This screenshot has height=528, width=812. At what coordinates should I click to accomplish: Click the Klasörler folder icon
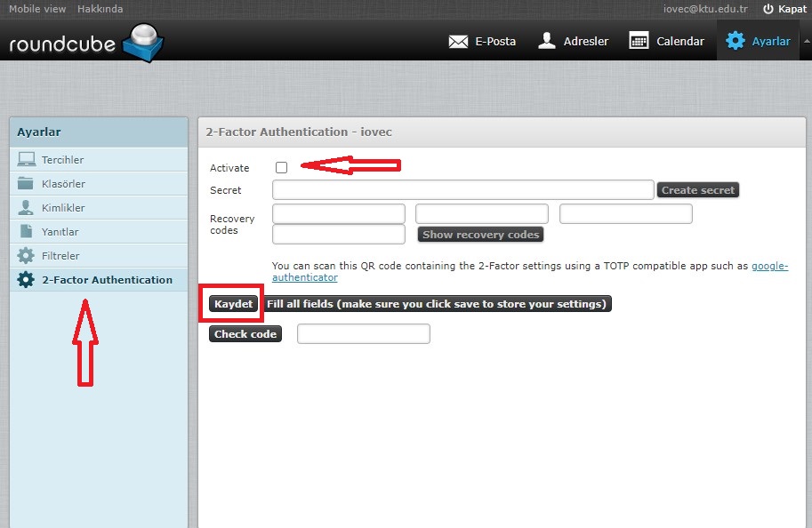click(26, 183)
